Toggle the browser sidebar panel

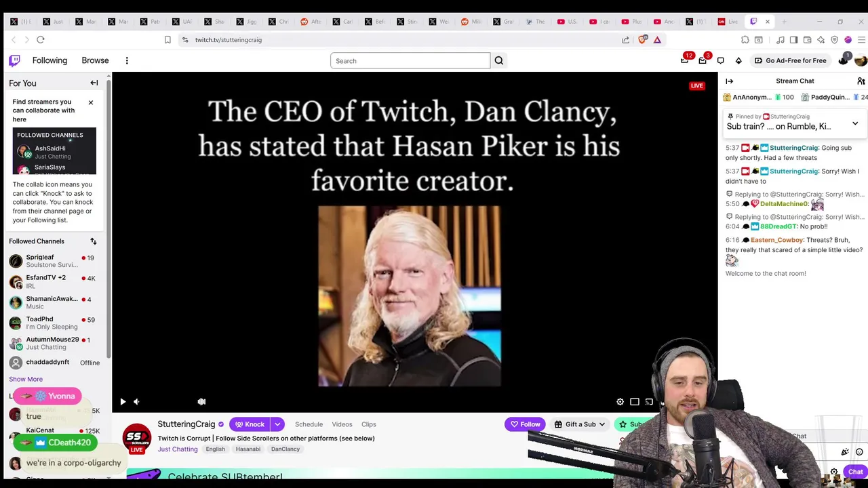pos(794,40)
